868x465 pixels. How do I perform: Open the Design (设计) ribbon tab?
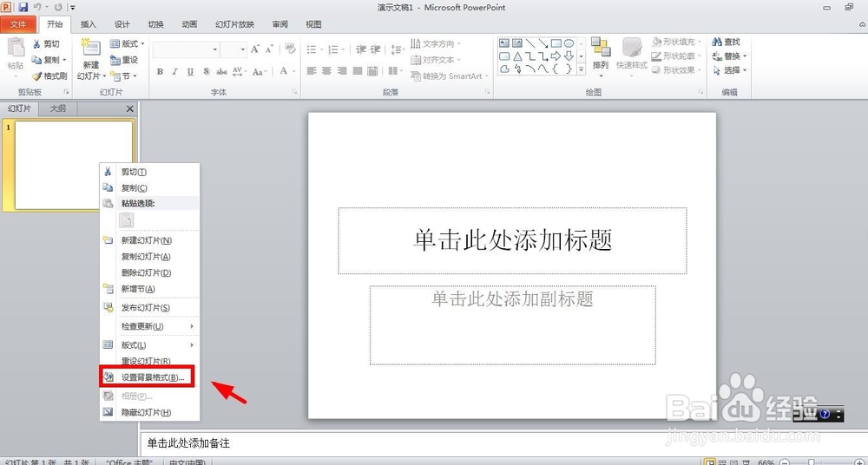[122, 24]
